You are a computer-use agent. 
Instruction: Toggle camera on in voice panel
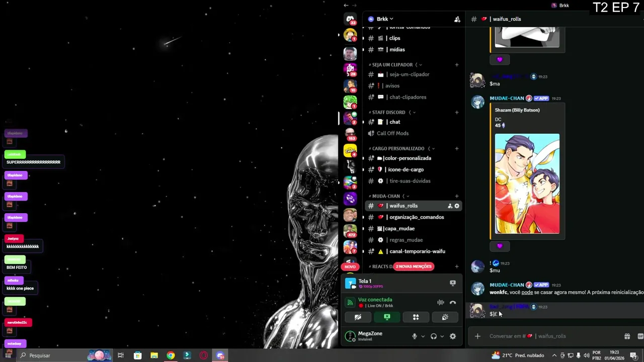pyautogui.click(x=358, y=317)
